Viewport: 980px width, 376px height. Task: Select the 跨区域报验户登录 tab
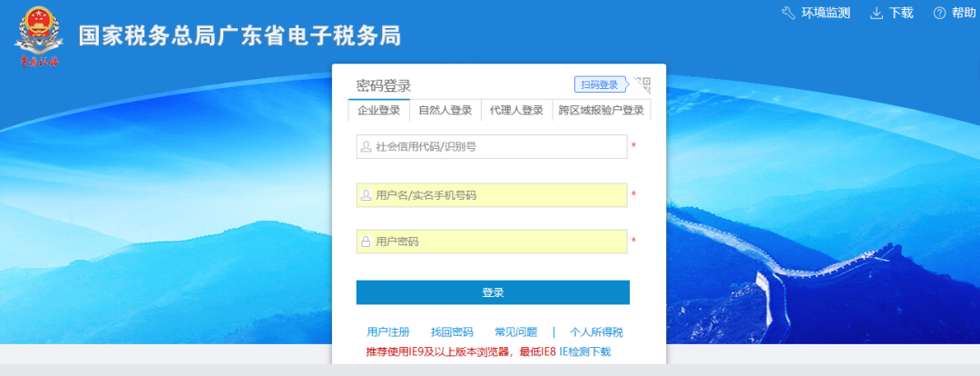coord(602,110)
